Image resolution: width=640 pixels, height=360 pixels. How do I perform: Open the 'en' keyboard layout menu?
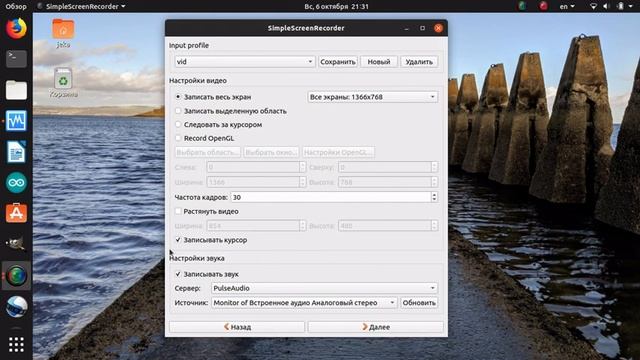pos(567,7)
